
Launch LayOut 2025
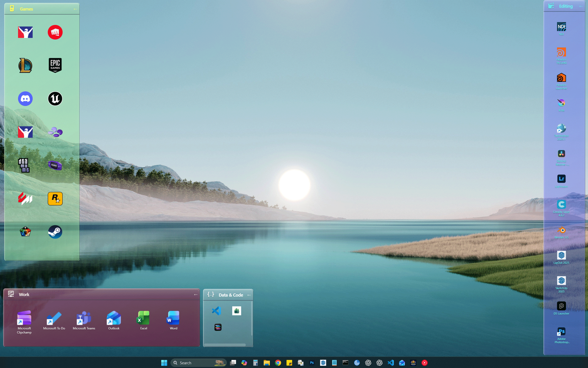point(561,258)
